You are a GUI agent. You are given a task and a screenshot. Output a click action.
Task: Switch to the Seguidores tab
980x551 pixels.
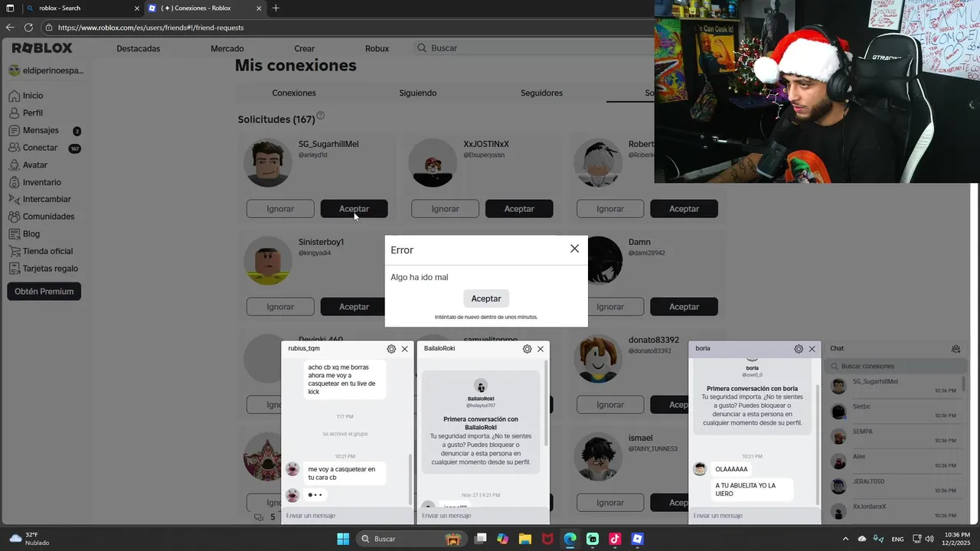click(542, 93)
